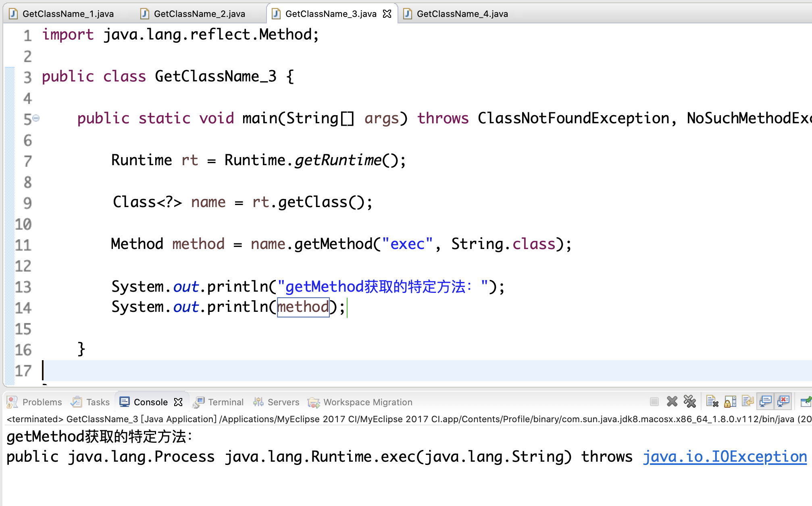
Task: Click the class name GetClassName_3 on line 3
Action: pos(216,77)
